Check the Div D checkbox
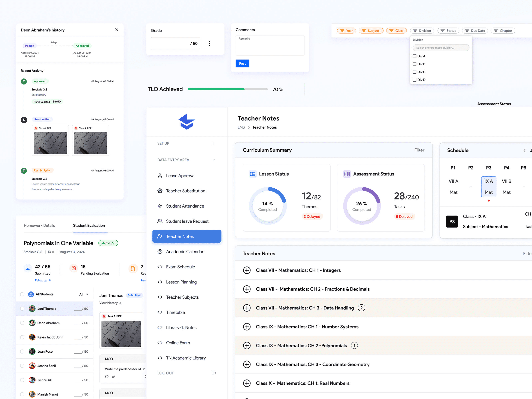 pos(414,80)
